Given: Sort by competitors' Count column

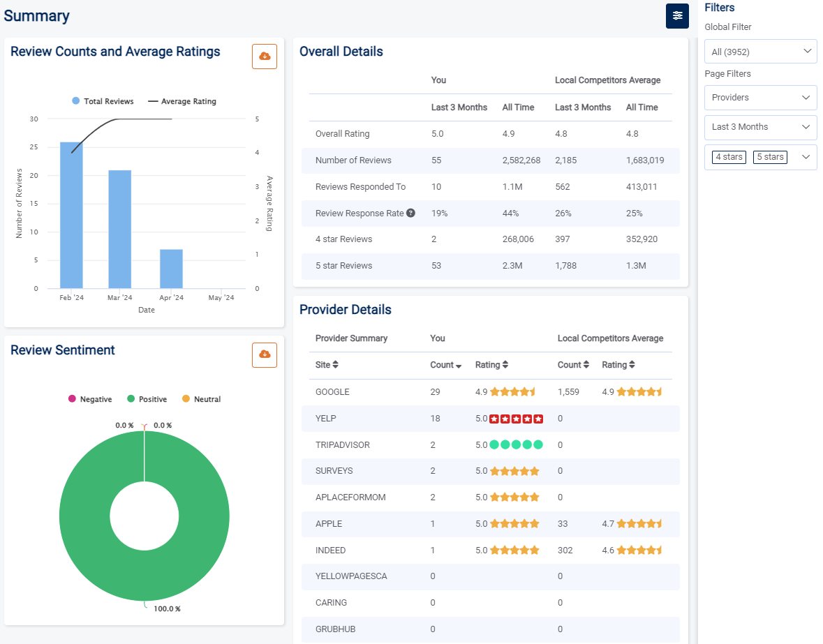Looking at the screenshot, I should pos(573,365).
